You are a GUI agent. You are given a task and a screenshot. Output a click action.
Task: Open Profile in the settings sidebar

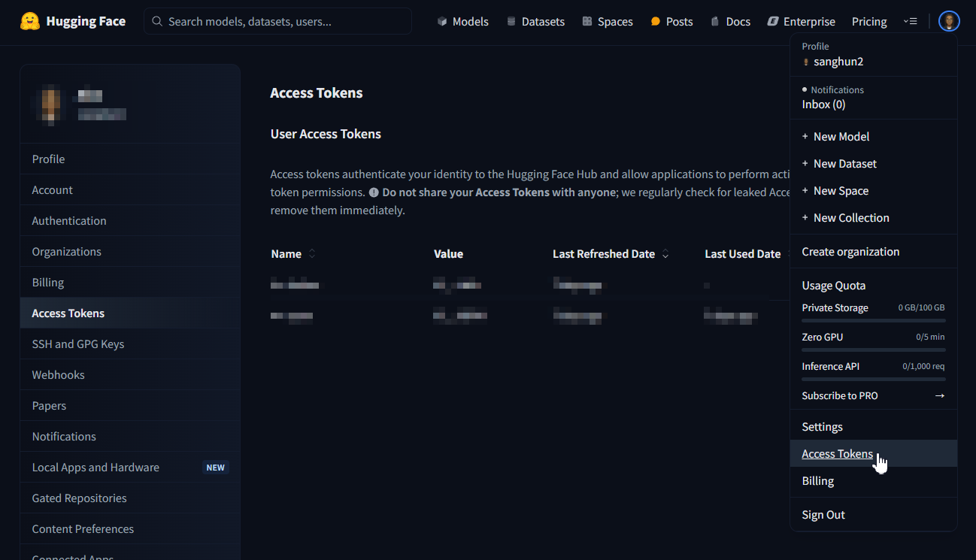coord(130,159)
